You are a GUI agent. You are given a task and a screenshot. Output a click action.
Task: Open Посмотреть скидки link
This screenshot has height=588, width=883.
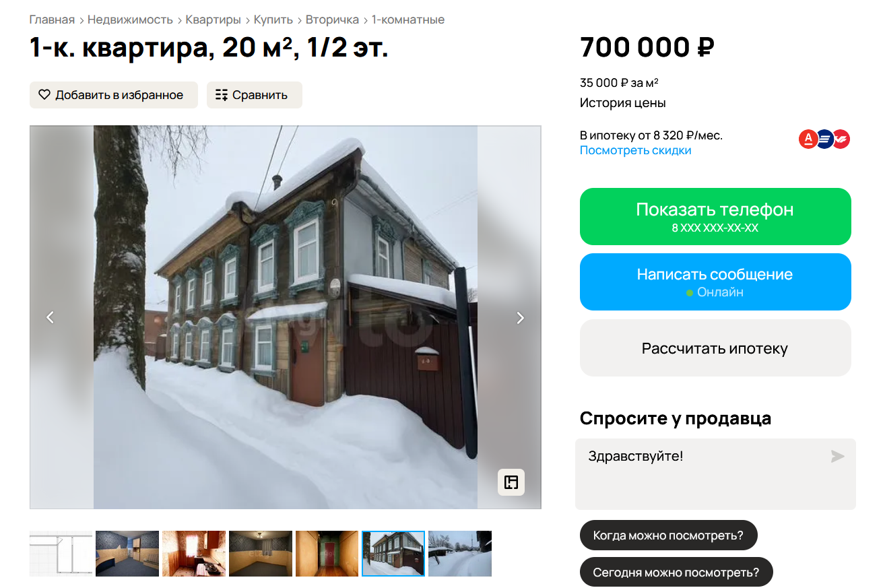tap(636, 150)
